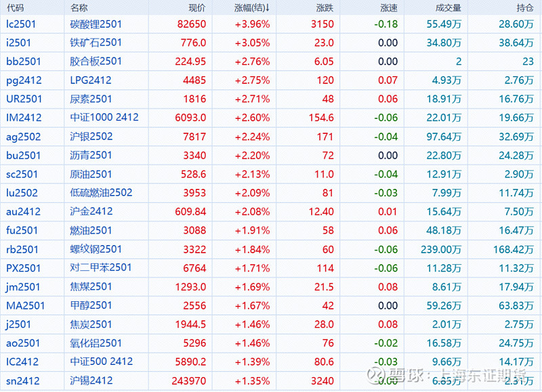Open the 中证1000 2412 contract

coord(104,118)
